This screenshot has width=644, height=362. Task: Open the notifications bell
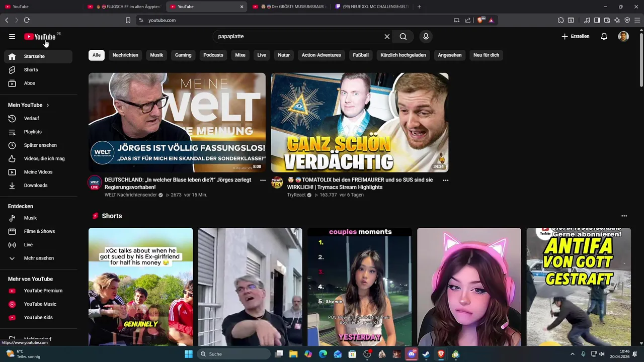tap(604, 36)
